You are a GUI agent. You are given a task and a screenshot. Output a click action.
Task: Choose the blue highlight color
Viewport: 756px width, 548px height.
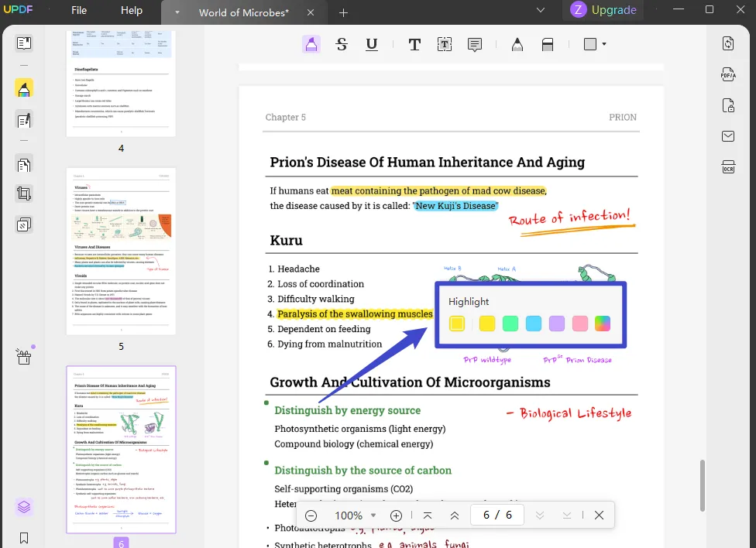[x=533, y=324]
